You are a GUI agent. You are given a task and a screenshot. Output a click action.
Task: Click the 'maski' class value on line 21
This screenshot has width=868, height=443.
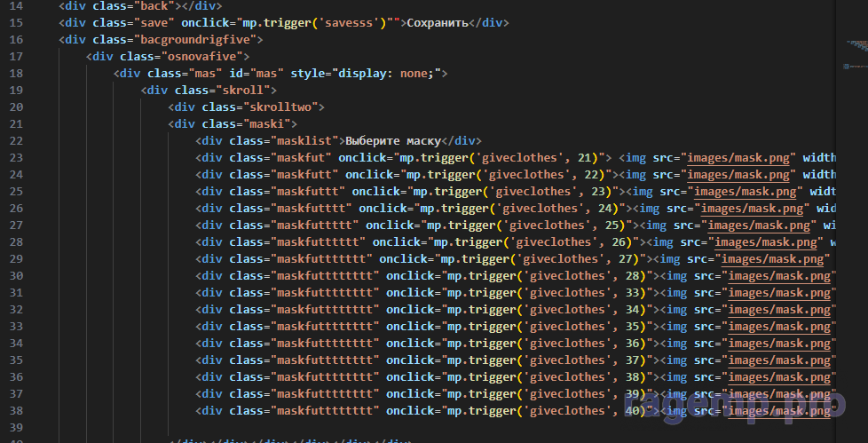pos(266,123)
